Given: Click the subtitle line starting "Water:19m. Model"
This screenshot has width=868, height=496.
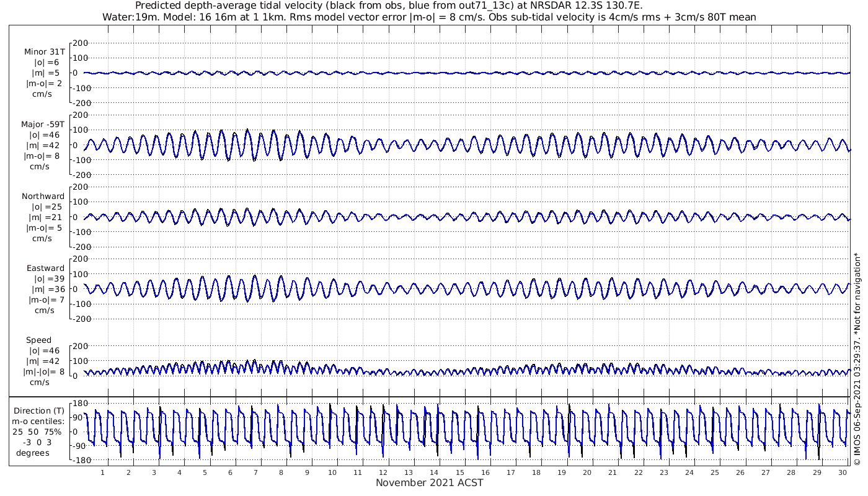Looking at the screenshot, I should [429, 17].
